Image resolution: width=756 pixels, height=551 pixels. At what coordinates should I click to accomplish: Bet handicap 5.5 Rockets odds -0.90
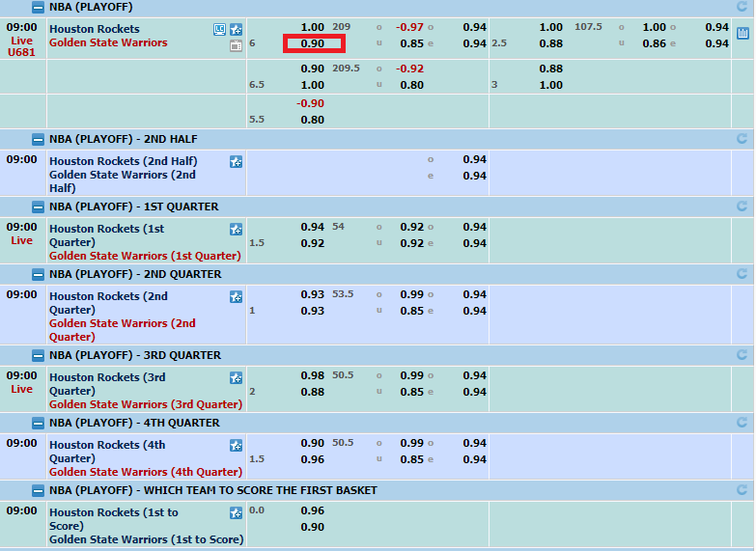310,103
